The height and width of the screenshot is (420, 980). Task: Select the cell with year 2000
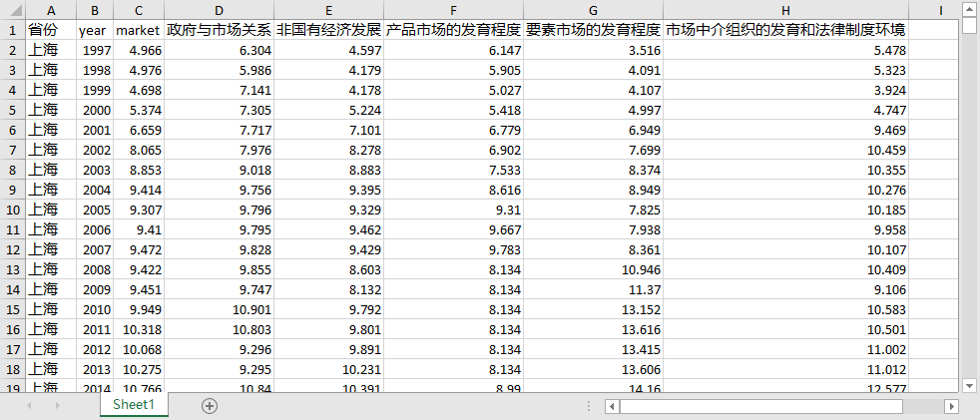(95, 110)
